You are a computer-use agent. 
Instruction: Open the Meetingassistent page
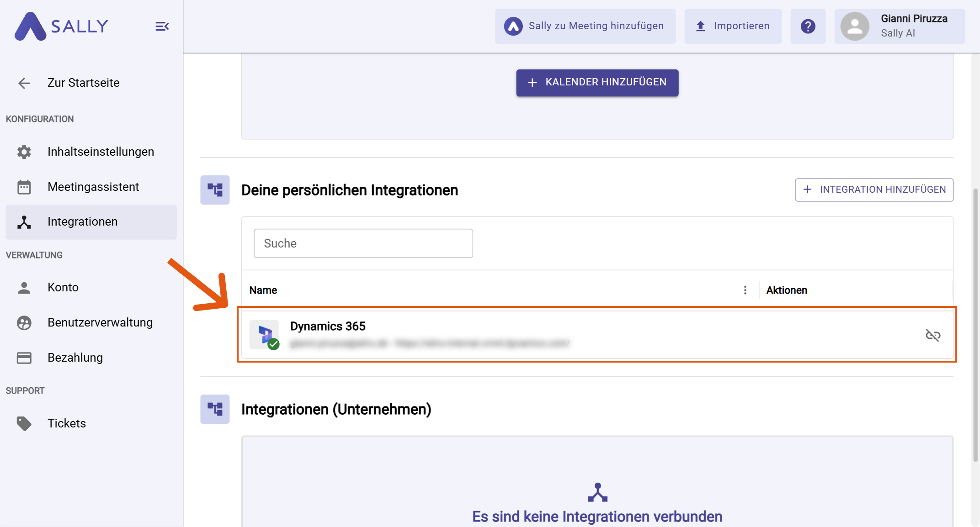91,187
